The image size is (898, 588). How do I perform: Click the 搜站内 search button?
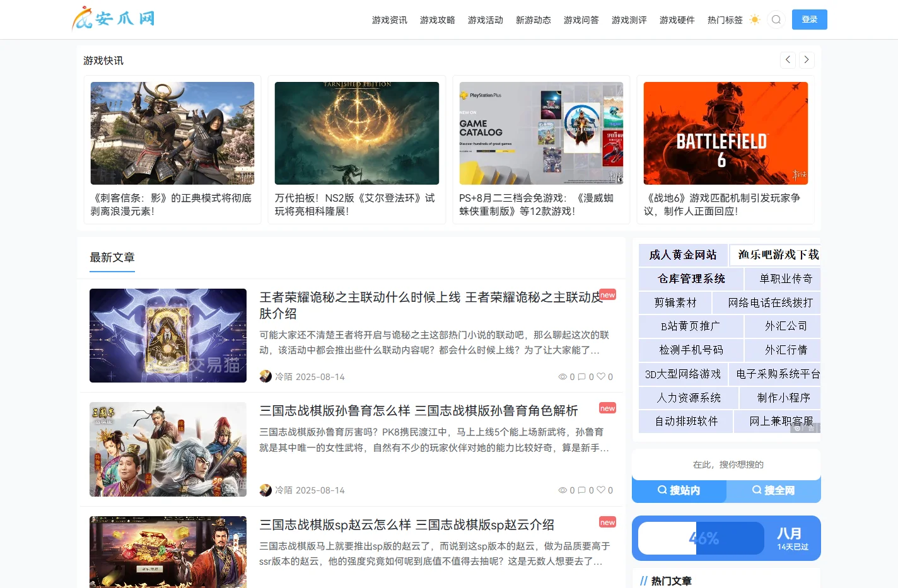coord(679,490)
